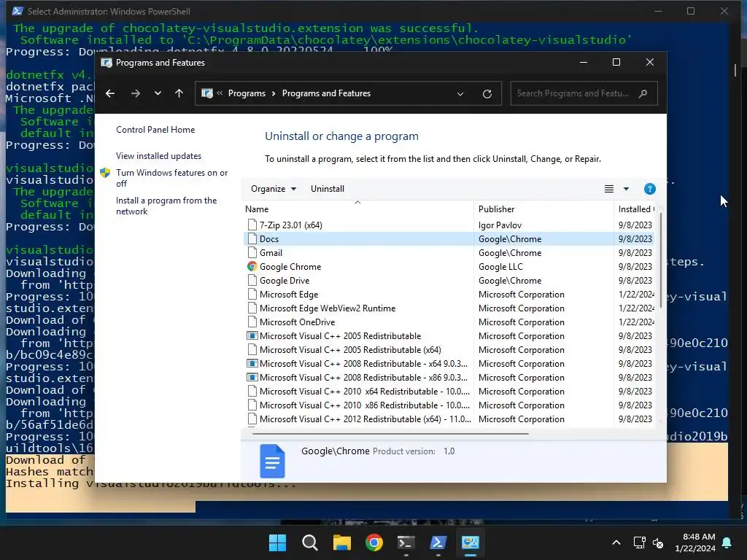The width and height of the screenshot is (747, 560).
Task: Select the Docs program row
Action: coord(449,238)
